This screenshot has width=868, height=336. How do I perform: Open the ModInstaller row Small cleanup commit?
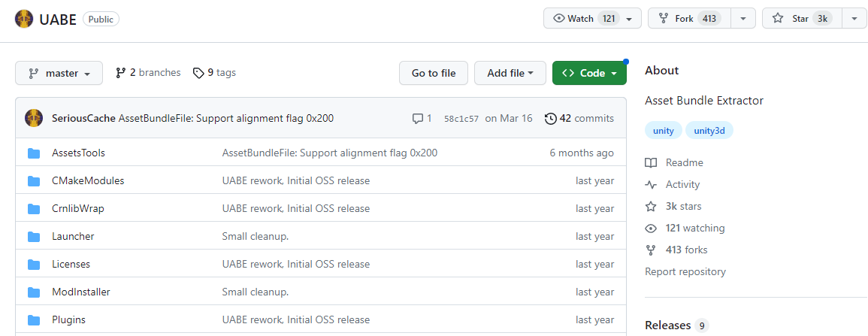pyautogui.click(x=256, y=292)
